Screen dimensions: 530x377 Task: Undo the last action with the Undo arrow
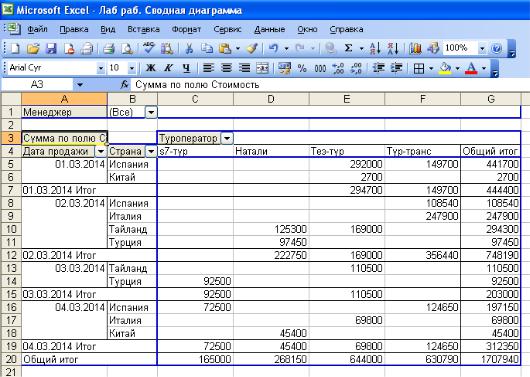(x=273, y=49)
